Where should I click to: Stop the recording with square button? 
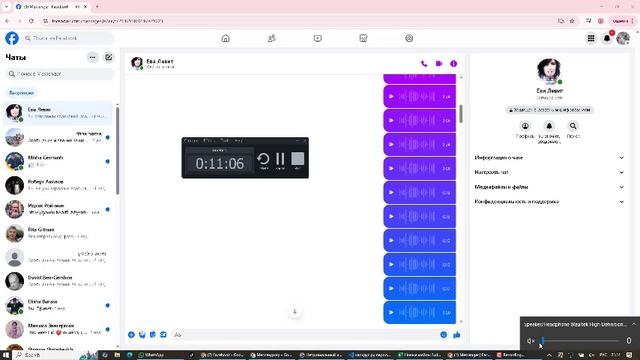pos(298,159)
